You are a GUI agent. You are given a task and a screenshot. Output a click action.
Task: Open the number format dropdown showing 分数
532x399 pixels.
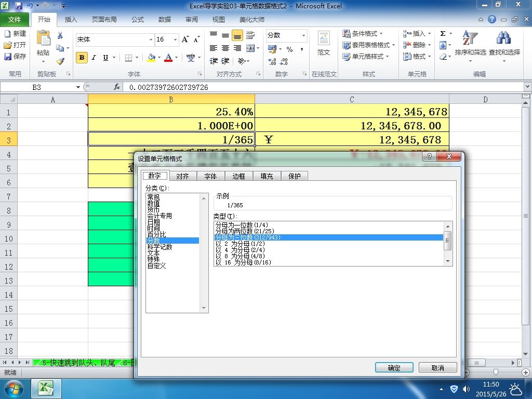[x=303, y=35]
